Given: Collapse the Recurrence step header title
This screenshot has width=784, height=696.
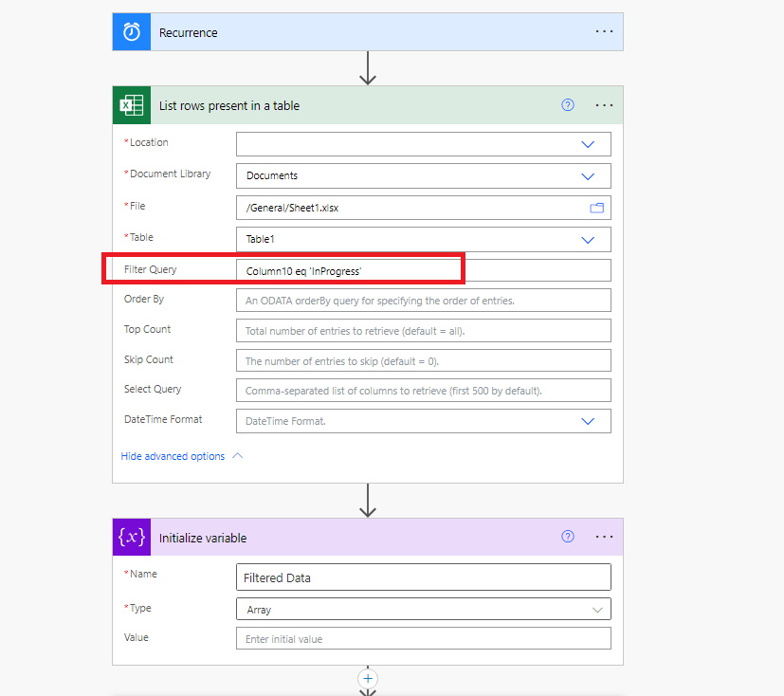Looking at the screenshot, I should (188, 32).
